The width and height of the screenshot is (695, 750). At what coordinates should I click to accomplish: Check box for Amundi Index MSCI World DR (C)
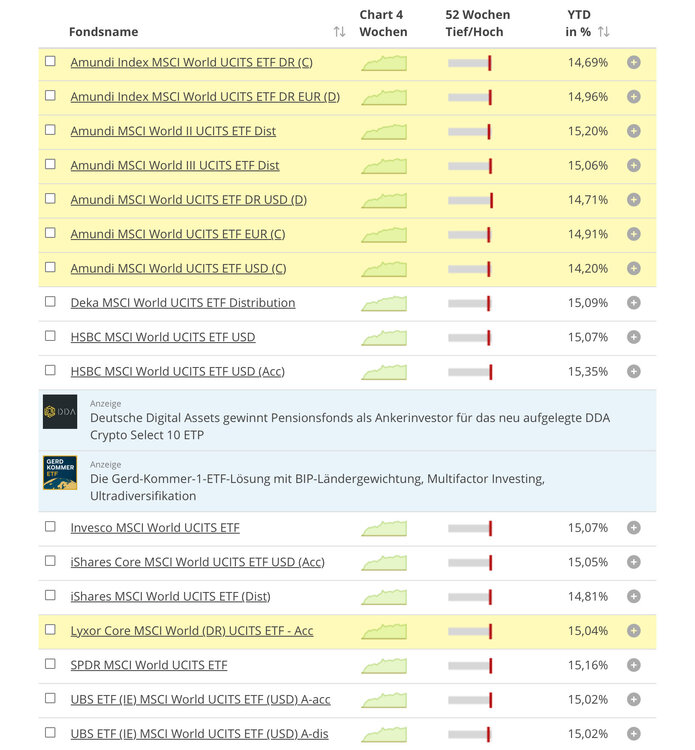pyautogui.click(x=50, y=61)
